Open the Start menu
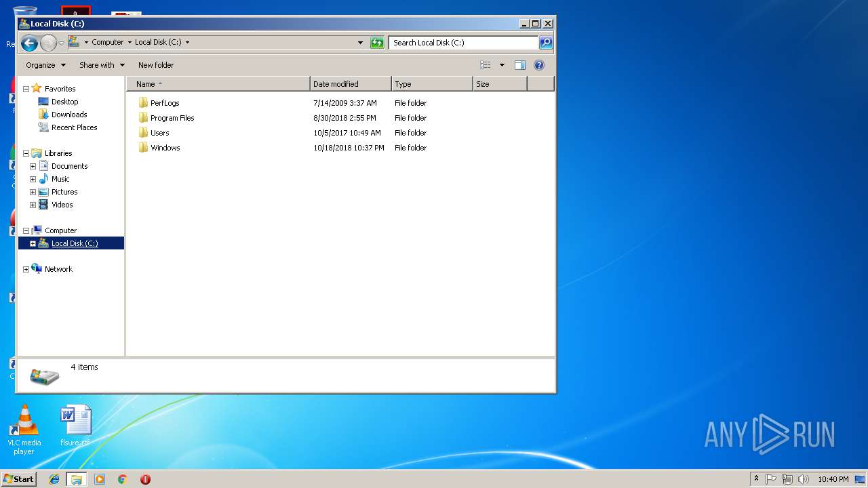 (19, 479)
